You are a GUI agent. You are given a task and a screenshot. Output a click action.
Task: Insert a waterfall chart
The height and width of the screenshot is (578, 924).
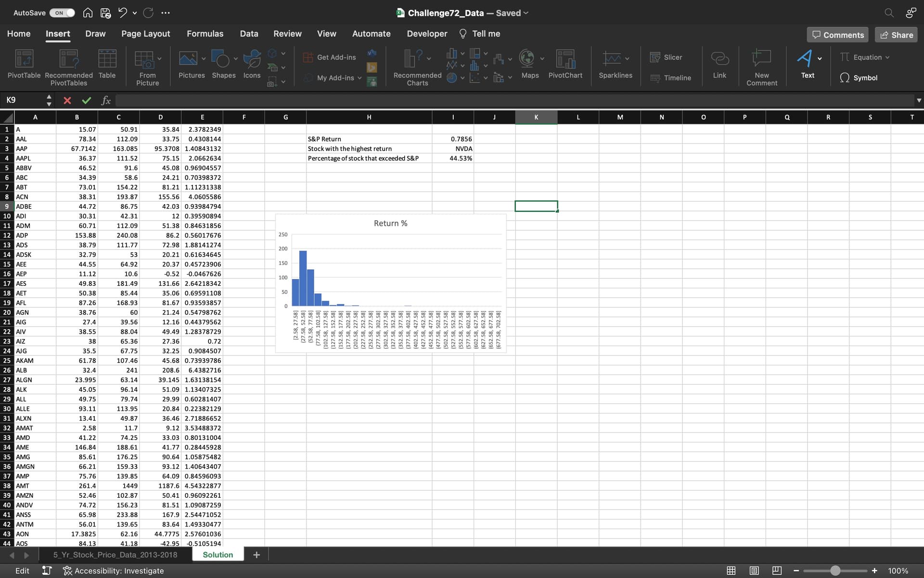point(499,59)
